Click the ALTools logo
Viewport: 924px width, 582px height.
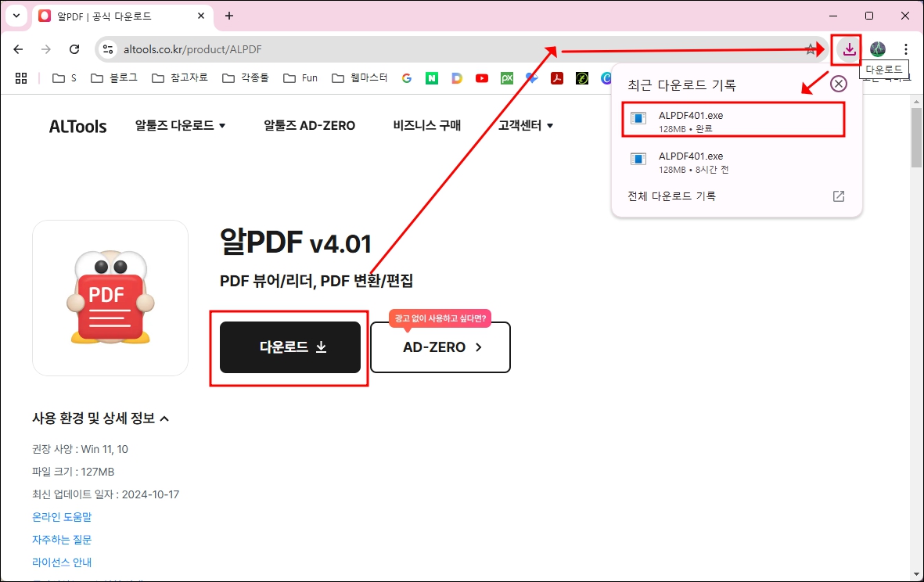coord(77,126)
